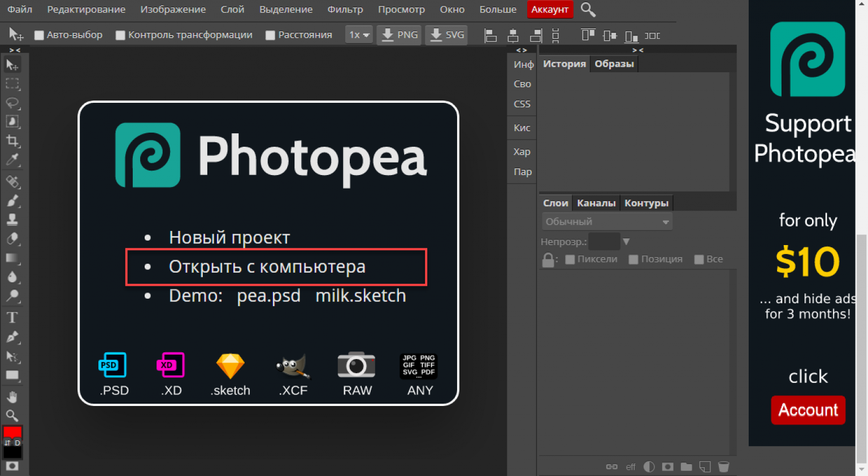Enable Контроль трансформации checkbox

tap(120, 35)
